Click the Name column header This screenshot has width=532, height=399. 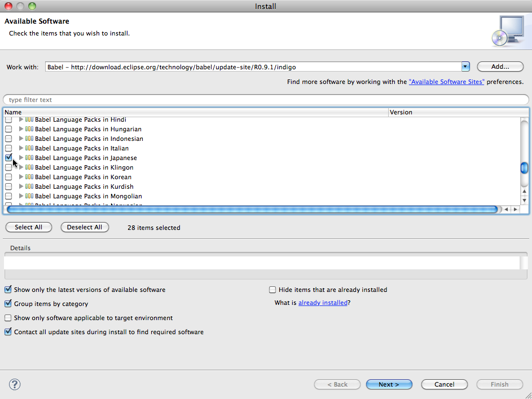point(196,112)
